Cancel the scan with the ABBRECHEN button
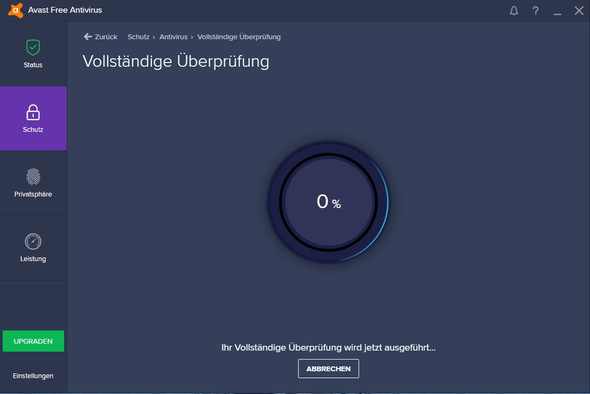Viewport: 590px width, 394px height. point(328,368)
